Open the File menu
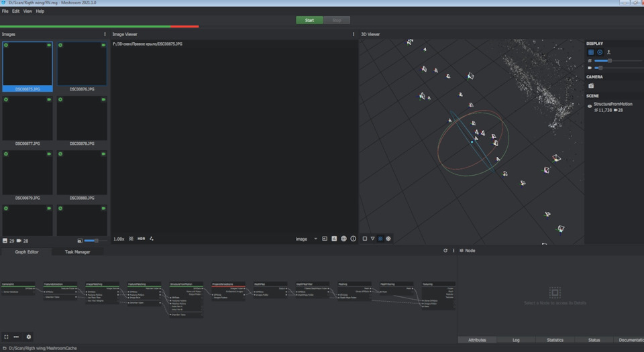This screenshot has height=352, width=644. pos(5,11)
